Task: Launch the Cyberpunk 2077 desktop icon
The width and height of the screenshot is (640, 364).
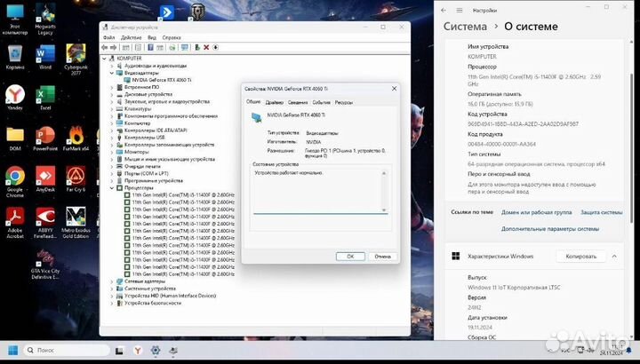Action: (x=76, y=54)
